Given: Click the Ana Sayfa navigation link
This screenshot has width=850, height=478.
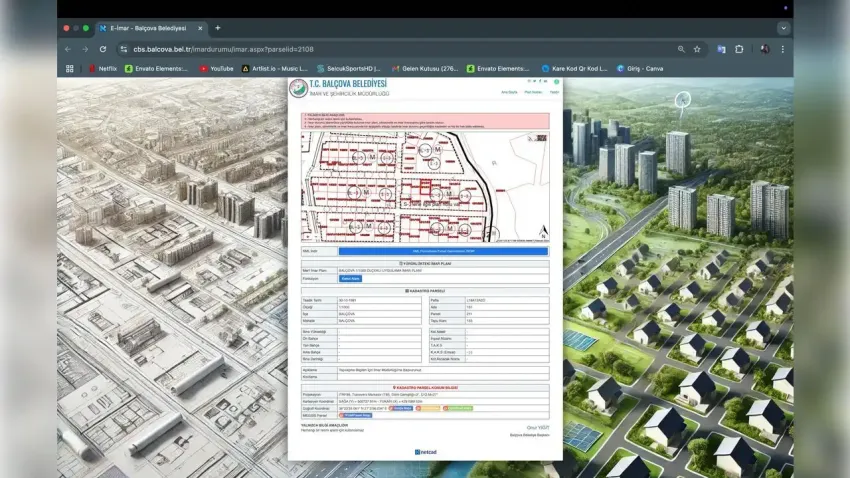Looking at the screenshot, I should click(509, 92).
